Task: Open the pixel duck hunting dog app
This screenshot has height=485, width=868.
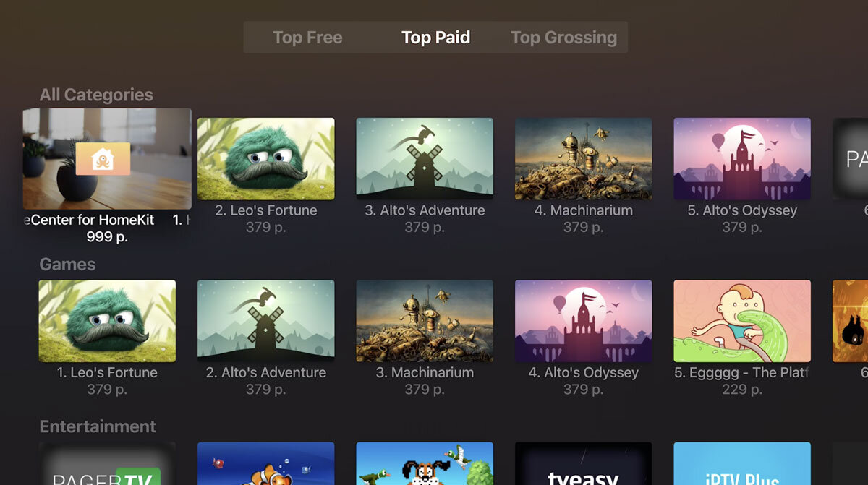Action: [425, 464]
